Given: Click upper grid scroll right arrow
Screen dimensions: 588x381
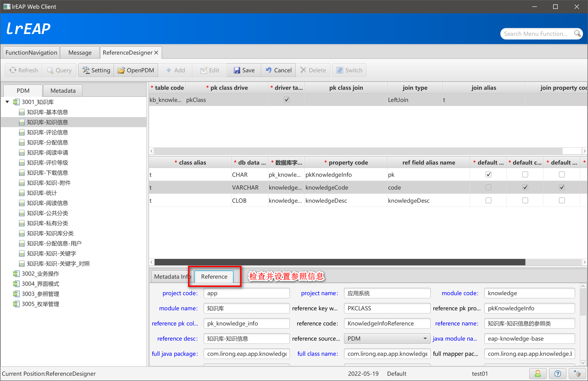Looking at the screenshot, I should (585, 151).
